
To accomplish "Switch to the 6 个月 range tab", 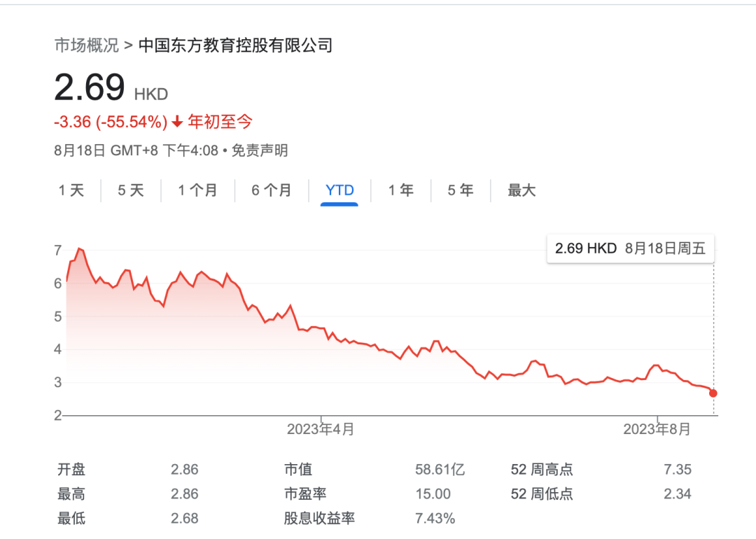I will point(271,190).
